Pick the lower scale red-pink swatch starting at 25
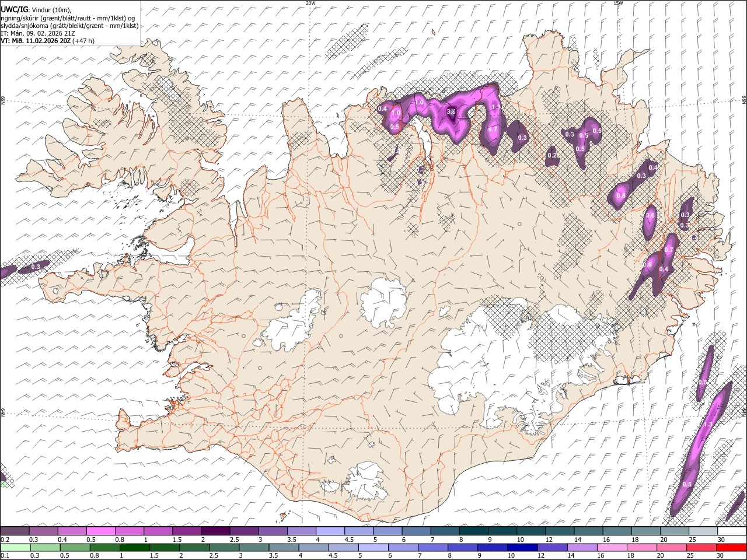This screenshot has height=560, width=747. pyautogui.click(x=701, y=547)
